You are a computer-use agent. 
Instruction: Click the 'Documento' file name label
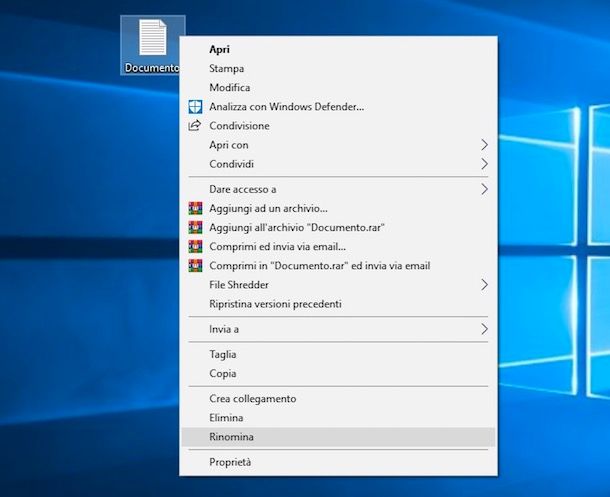(x=152, y=68)
